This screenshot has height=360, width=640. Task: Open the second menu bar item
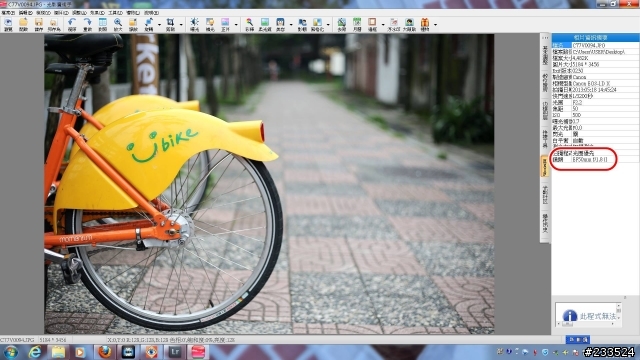[x=25, y=13]
